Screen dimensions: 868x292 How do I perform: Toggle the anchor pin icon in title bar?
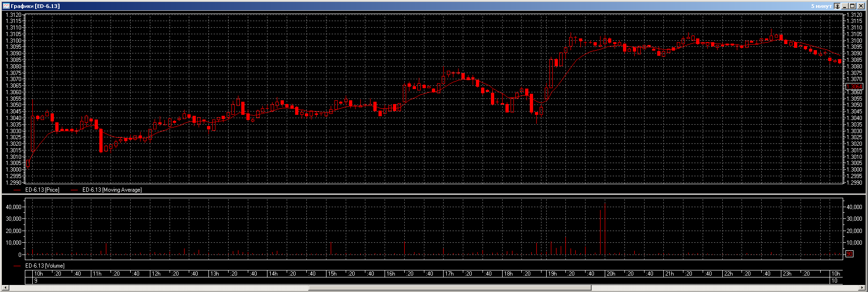click(838, 6)
